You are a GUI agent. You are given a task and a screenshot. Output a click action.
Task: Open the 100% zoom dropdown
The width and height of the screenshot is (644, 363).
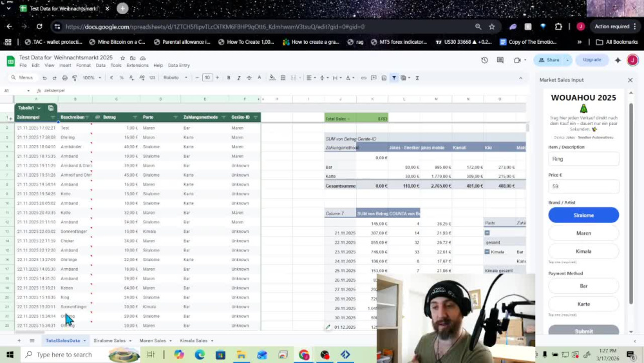92,78
